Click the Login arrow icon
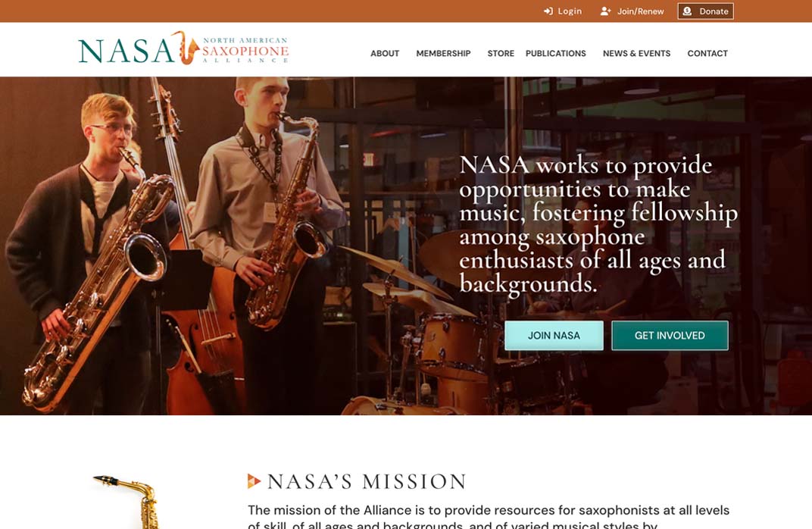The width and height of the screenshot is (812, 529). tap(548, 11)
